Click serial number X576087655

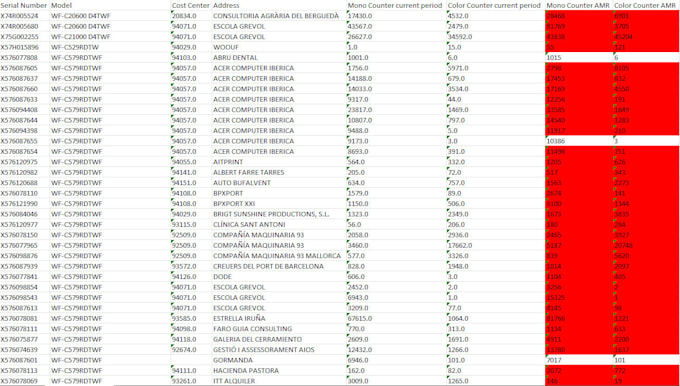coord(19,141)
